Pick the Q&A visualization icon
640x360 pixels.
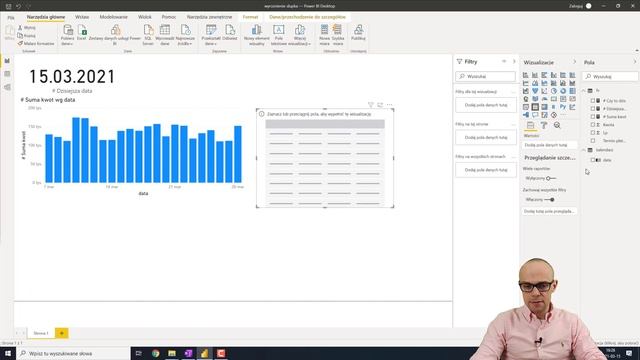pyautogui.click(x=535, y=115)
